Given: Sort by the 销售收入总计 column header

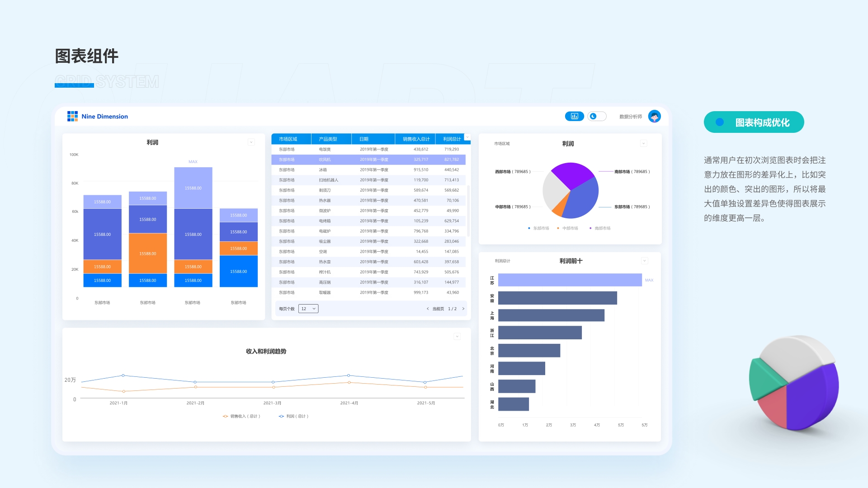Looking at the screenshot, I should coord(416,139).
